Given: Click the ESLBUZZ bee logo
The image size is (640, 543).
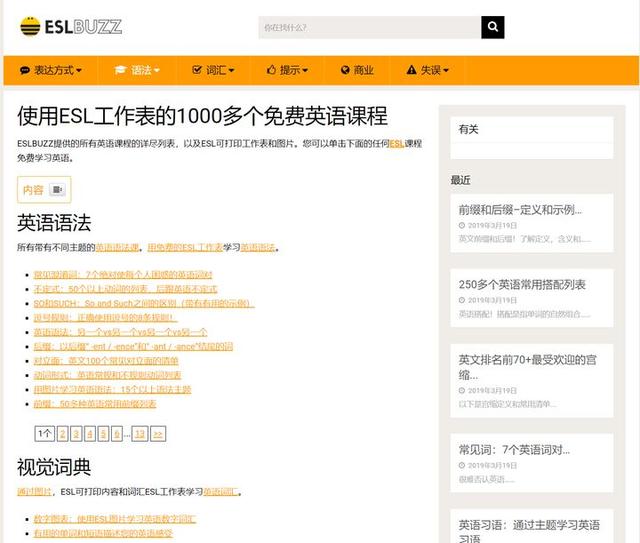Looking at the screenshot, I should coord(71,27).
